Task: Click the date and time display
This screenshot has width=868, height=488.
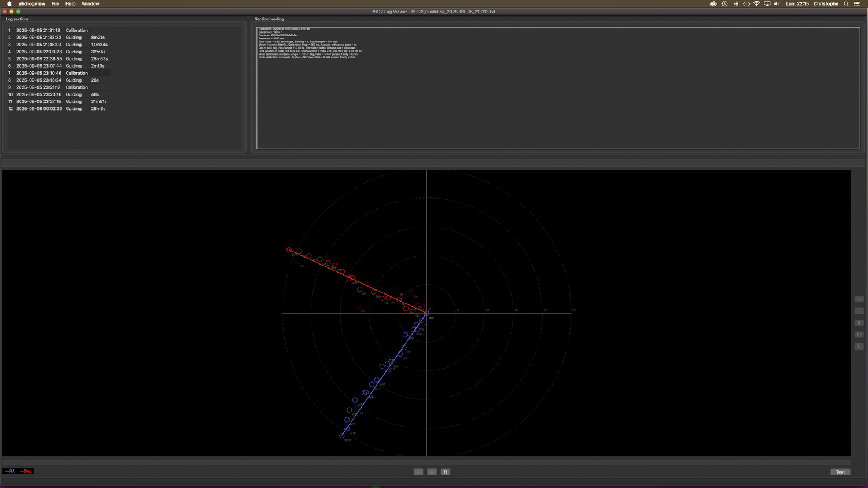Action: pyautogui.click(x=797, y=3)
